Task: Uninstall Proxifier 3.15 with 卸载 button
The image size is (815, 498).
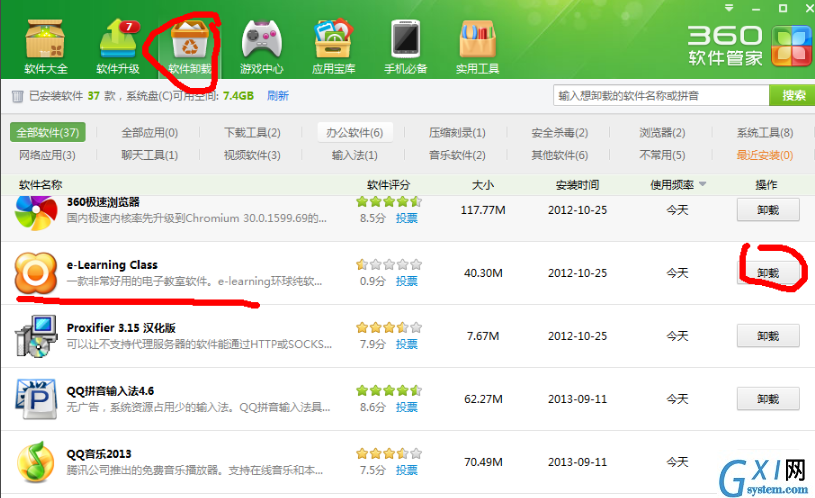Action: pyautogui.click(x=768, y=336)
